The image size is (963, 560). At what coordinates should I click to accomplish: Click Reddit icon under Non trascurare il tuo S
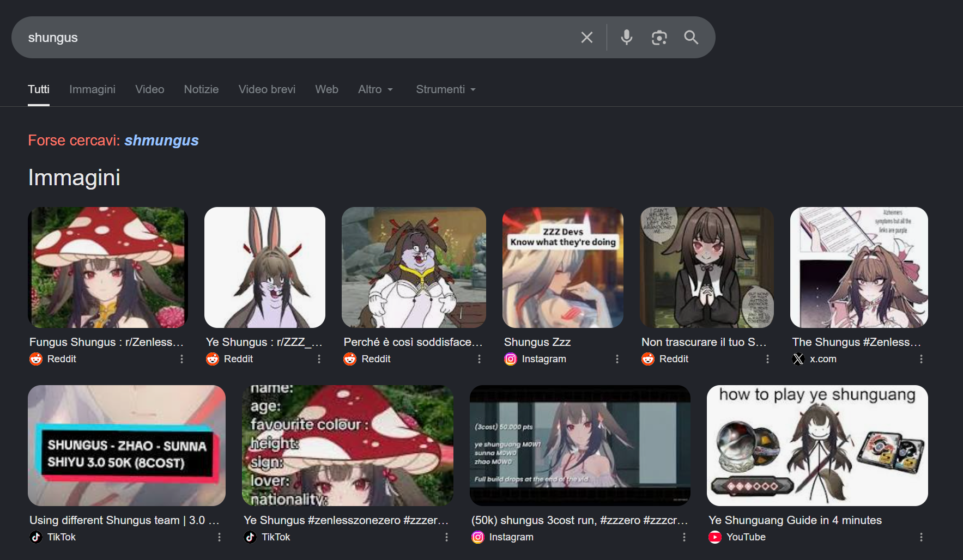[x=648, y=359]
